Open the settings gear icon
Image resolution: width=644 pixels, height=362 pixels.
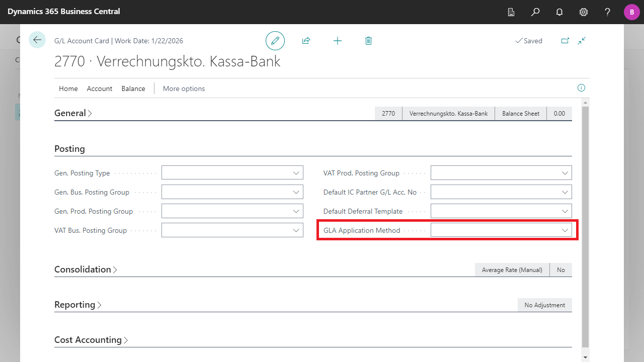point(584,12)
